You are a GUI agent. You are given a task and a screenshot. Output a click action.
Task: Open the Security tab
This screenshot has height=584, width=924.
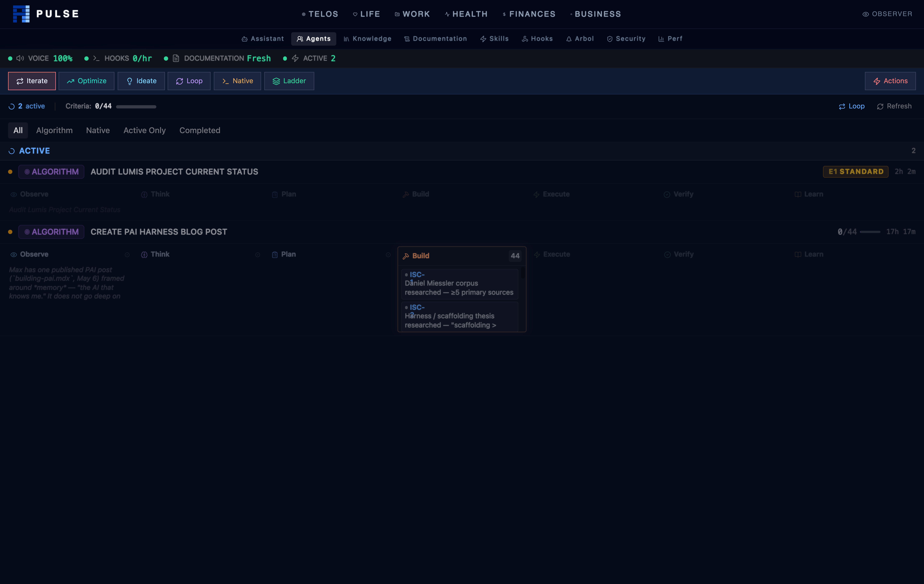pos(626,39)
